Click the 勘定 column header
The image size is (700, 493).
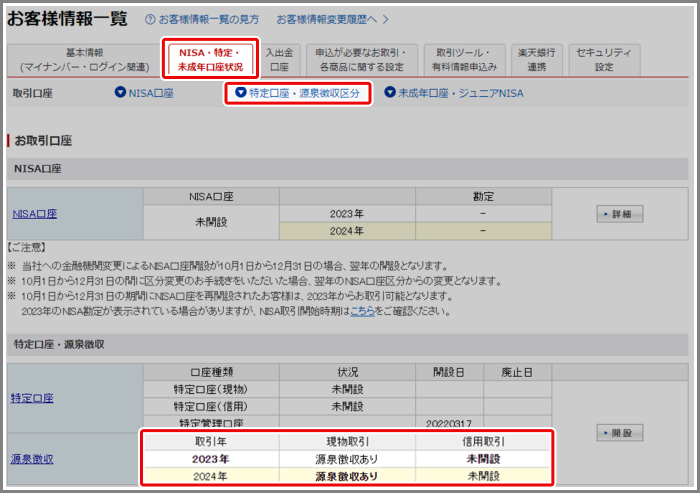(x=483, y=196)
